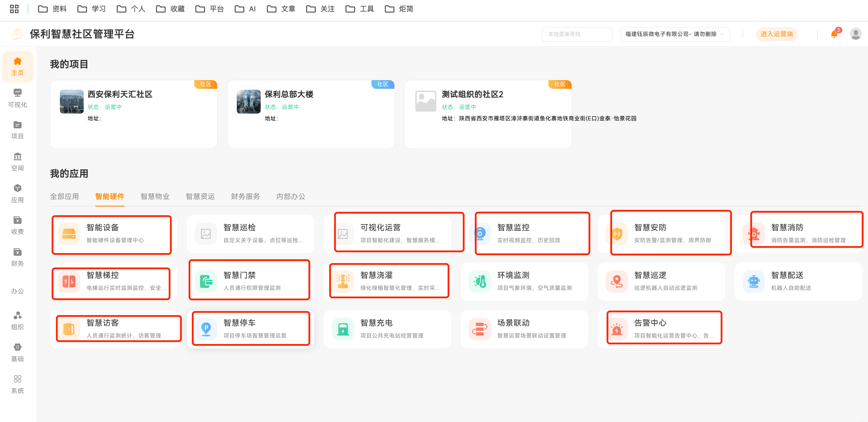Click the 保利总部大楼 project title

289,94
